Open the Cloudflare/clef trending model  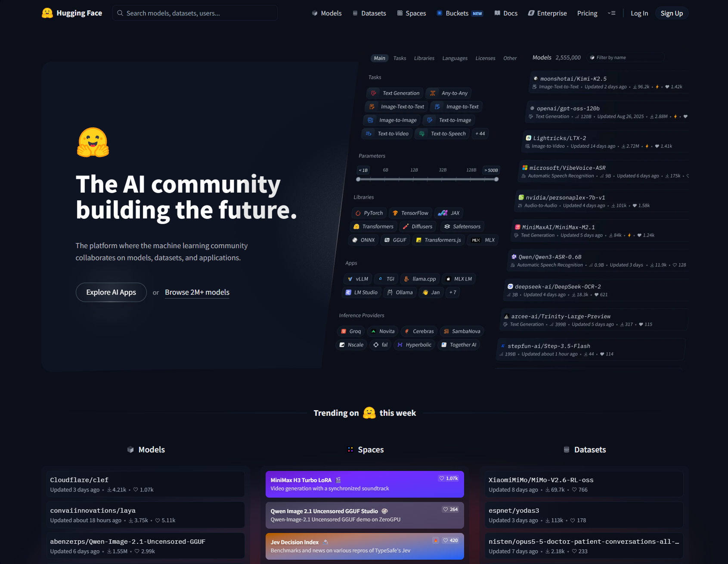click(146, 484)
